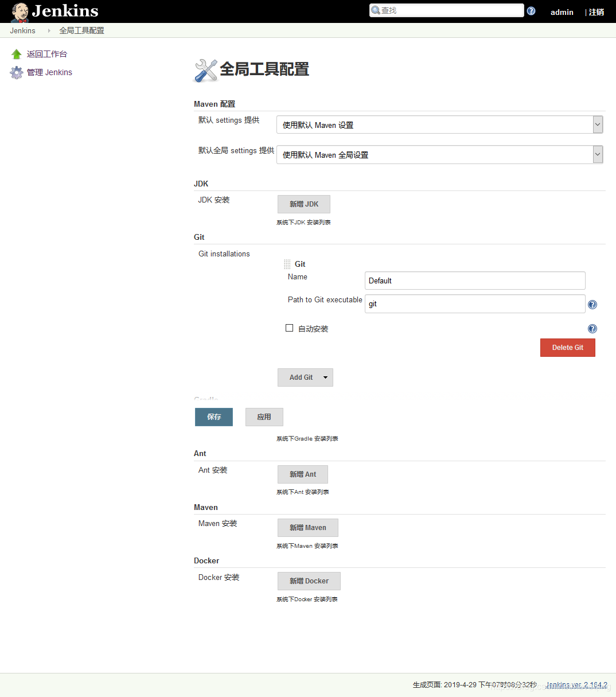Viewport: 616px width, 697px height.
Task: Grab the Git installation drag handle
Action: coord(287,264)
